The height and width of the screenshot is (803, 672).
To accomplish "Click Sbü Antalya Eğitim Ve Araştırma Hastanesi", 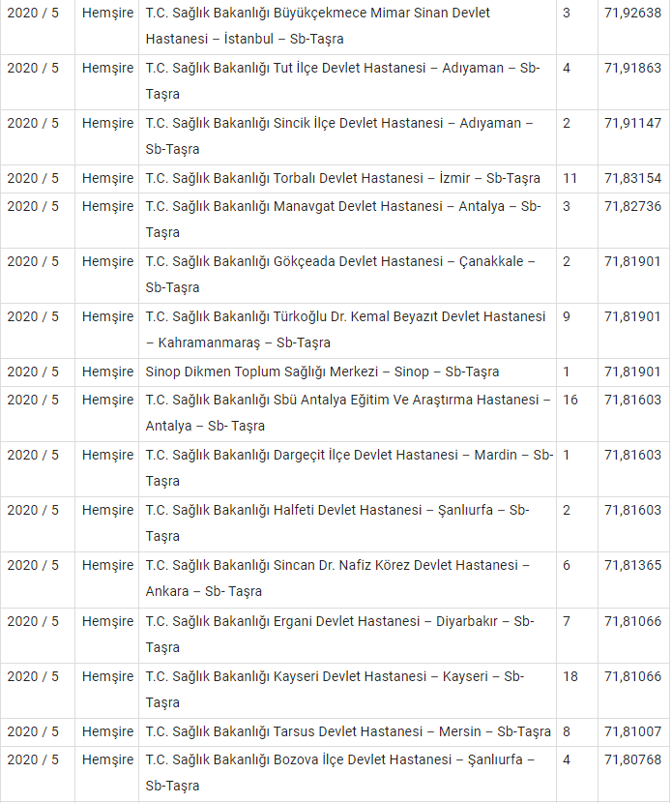I will 347,413.
